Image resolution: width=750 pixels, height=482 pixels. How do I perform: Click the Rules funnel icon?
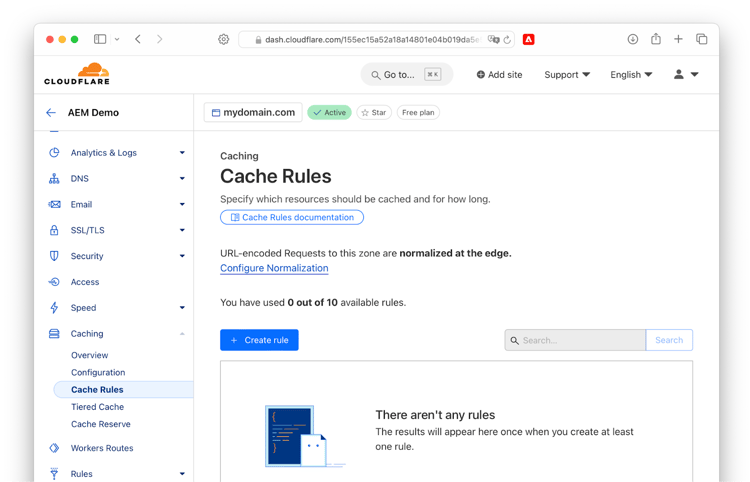(54, 474)
